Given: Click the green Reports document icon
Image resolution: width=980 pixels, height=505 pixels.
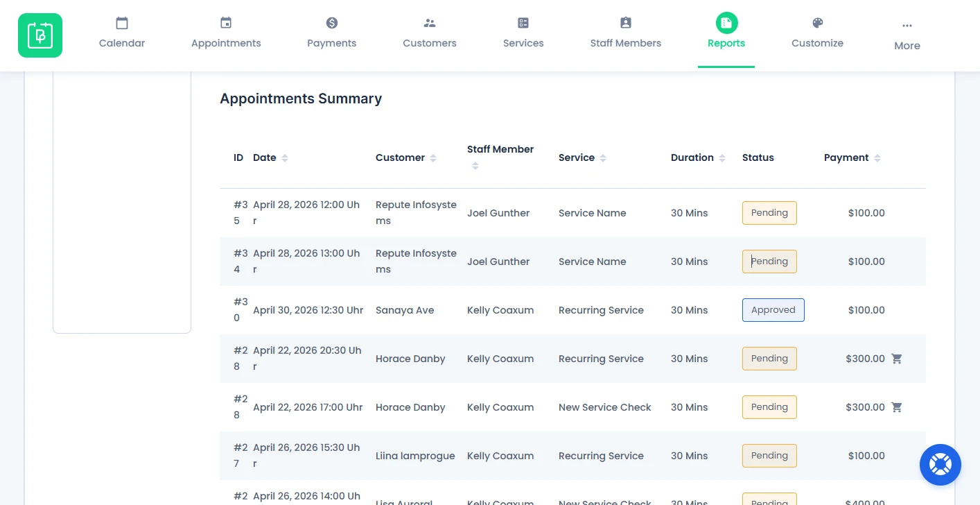Looking at the screenshot, I should 726,23.
